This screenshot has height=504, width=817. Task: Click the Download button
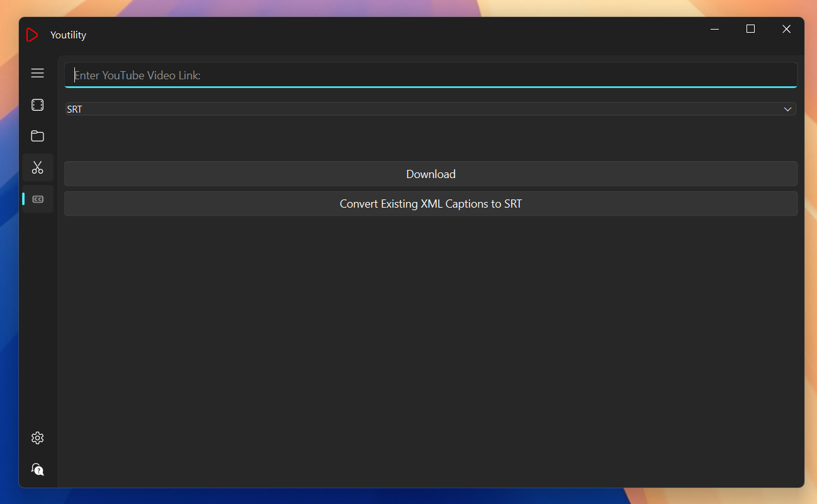431,174
